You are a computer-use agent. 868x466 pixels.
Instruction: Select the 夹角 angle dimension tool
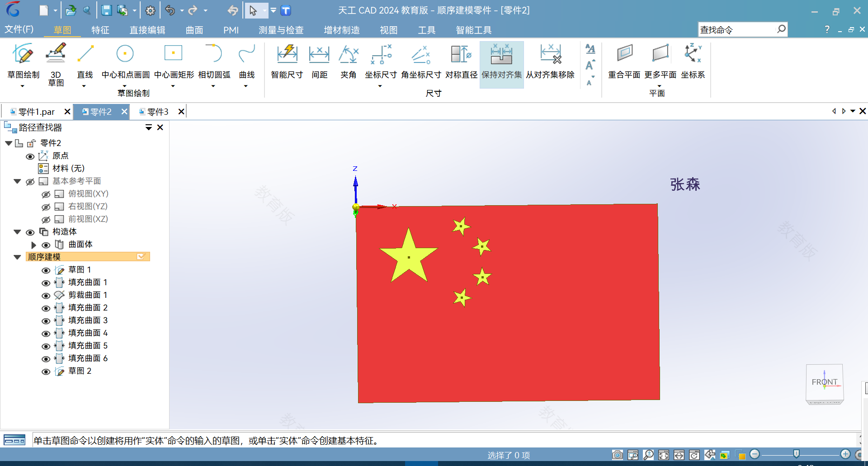click(x=348, y=61)
